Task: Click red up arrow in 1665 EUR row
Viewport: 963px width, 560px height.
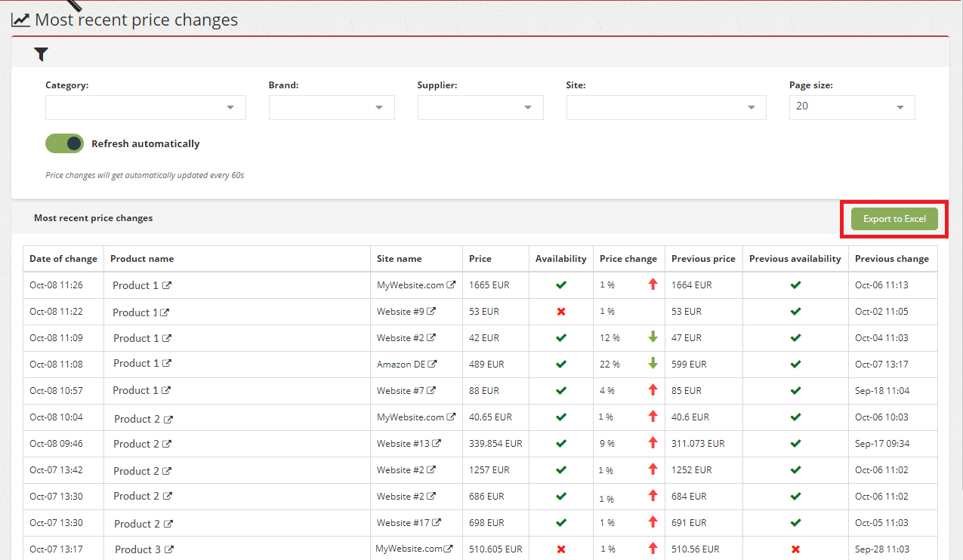Action: point(653,285)
